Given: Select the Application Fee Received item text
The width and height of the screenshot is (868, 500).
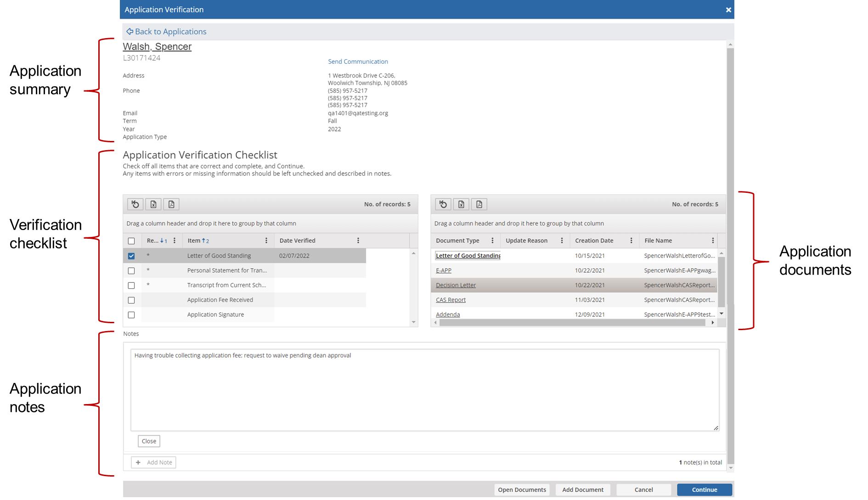Looking at the screenshot, I should click(220, 300).
